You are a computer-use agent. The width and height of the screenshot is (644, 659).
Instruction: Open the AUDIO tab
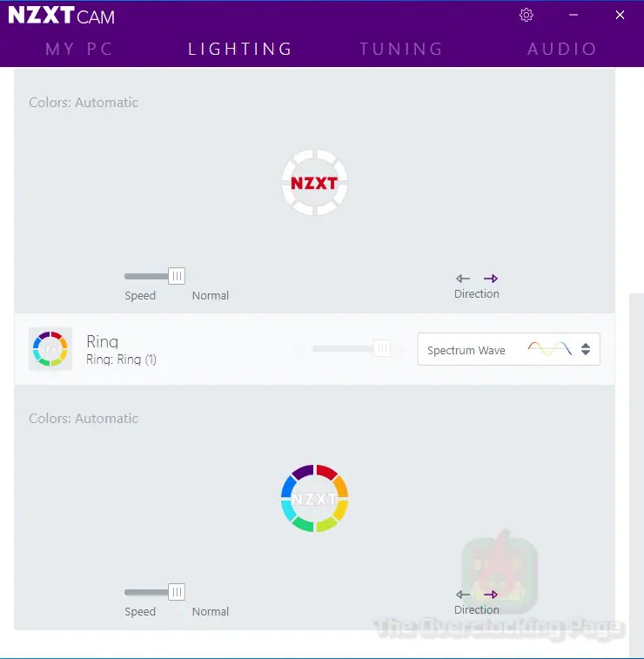(x=561, y=49)
